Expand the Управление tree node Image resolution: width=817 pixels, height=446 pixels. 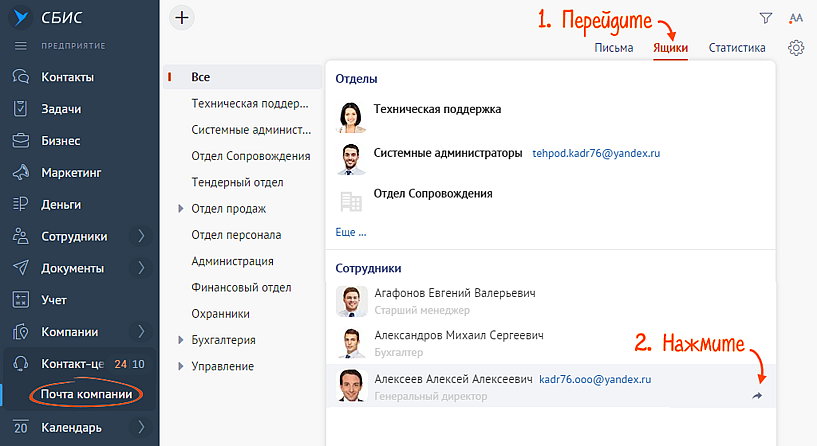[x=181, y=366]
